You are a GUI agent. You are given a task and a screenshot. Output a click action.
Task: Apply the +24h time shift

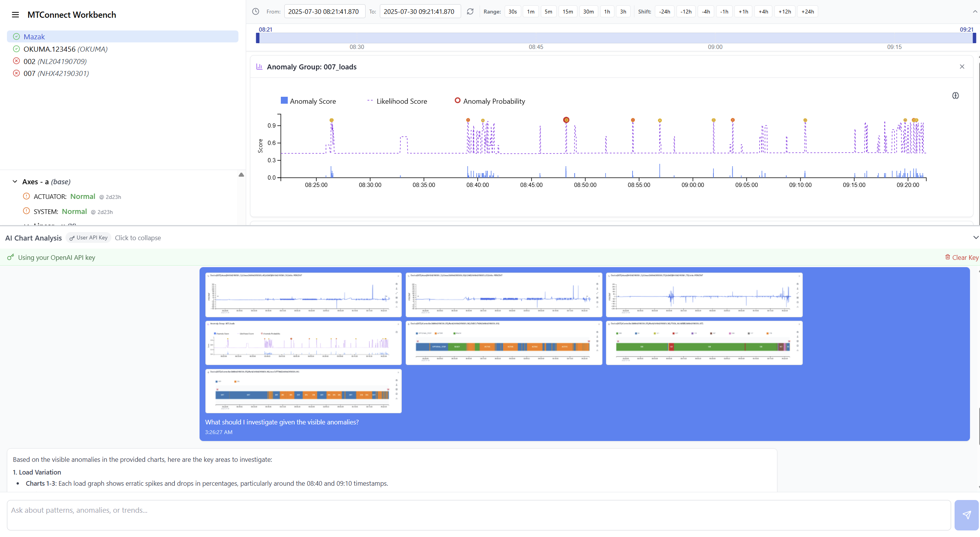tap(808, 12)
